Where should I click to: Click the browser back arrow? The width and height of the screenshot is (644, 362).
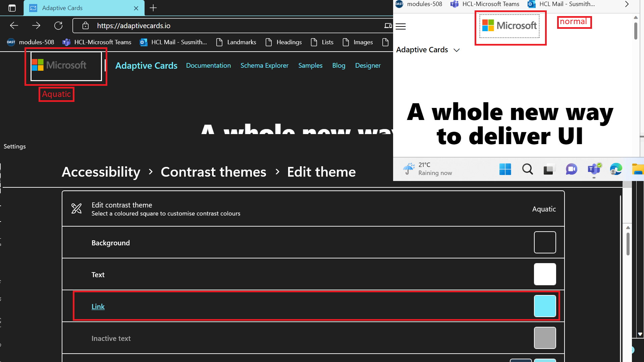coord(14,25)
